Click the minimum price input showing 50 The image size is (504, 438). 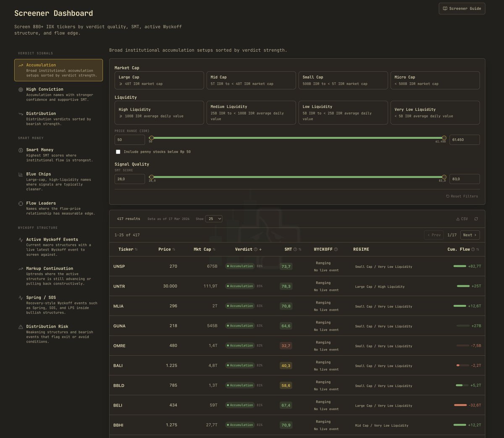click(130, 140)
